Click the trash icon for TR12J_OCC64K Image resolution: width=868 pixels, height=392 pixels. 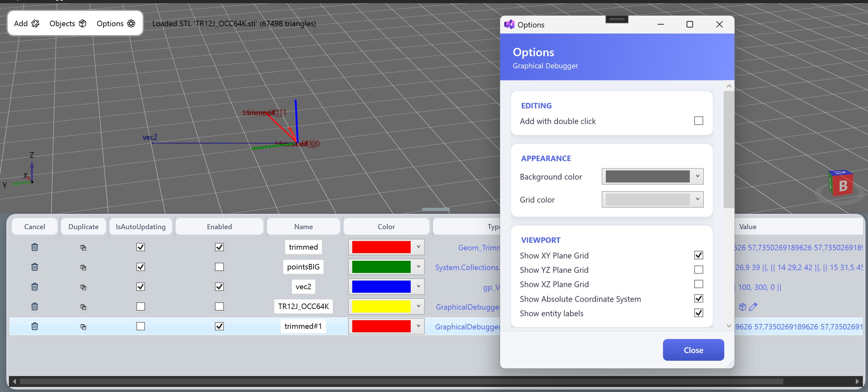[34, 306]
